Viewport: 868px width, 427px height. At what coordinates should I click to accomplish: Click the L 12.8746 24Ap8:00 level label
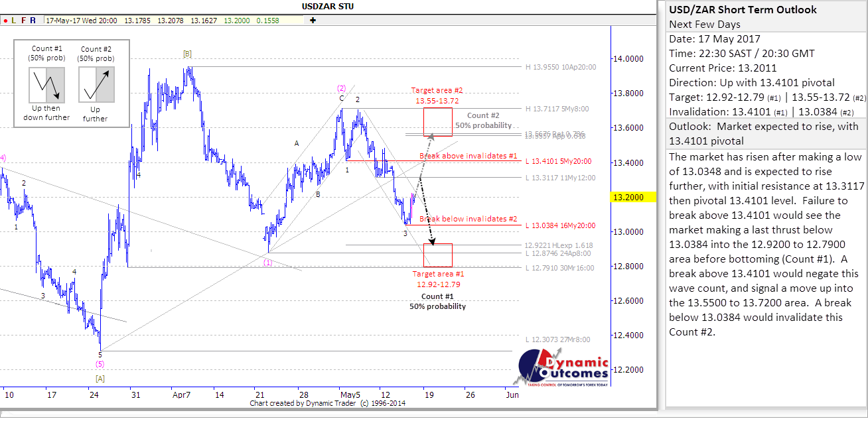[x=558, y=253]
